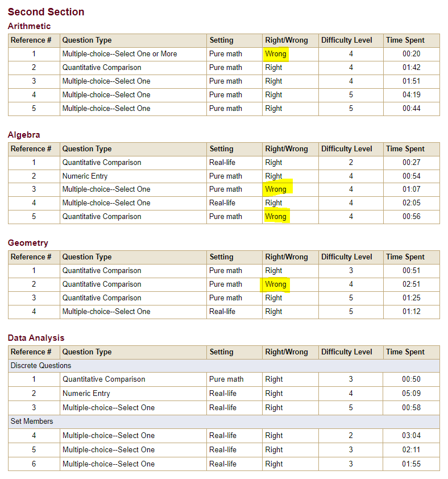Viewport: 448px width, 479px height.
Task: Select the 00:54 time cell in Algebra
Action: coord(412,176)
